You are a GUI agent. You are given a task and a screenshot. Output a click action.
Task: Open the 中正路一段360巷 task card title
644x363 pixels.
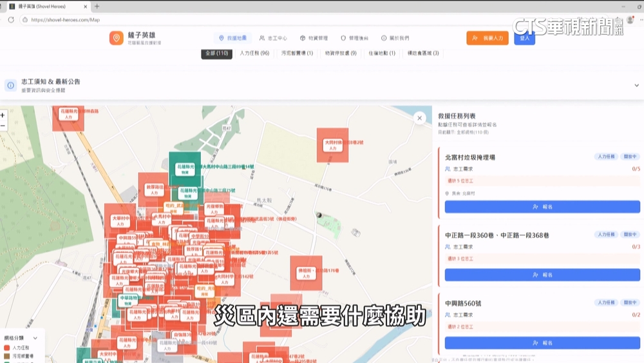[497, 235]
